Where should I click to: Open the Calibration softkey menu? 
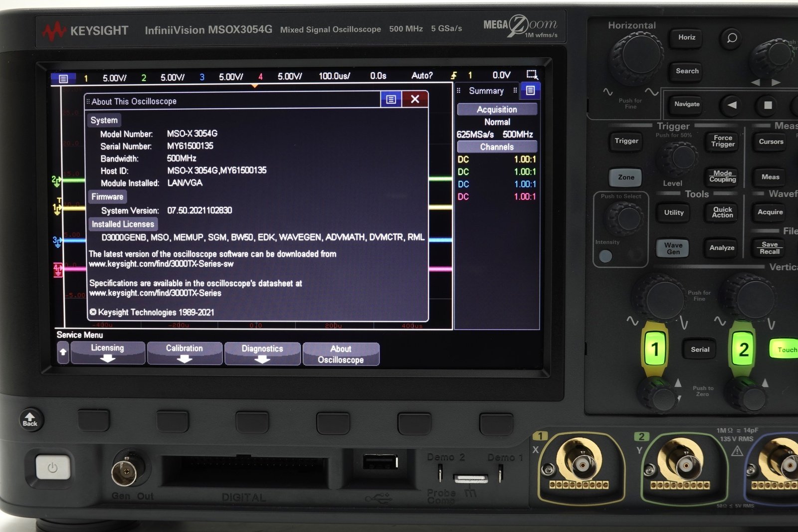[185, 353]
